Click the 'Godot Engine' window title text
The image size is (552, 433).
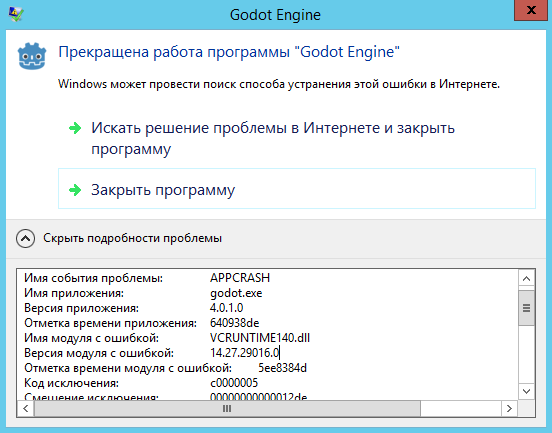275,15
